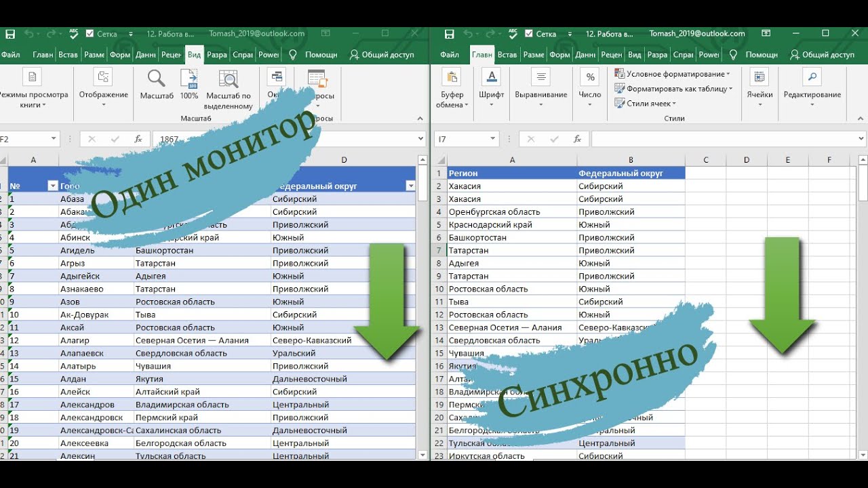868x488 pixels.
Task: Click Общий доступ in left window
Action: pyautogui.click(x=382, y=55)
